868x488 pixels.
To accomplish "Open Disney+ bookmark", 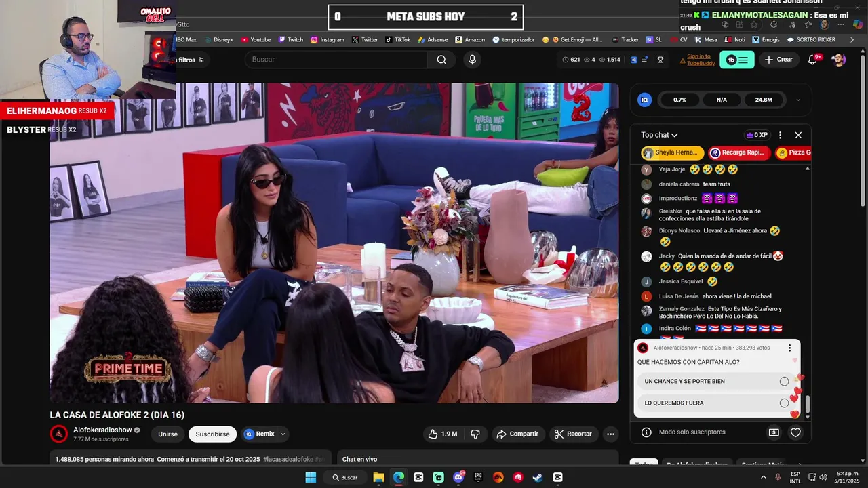I will [218, 40].
